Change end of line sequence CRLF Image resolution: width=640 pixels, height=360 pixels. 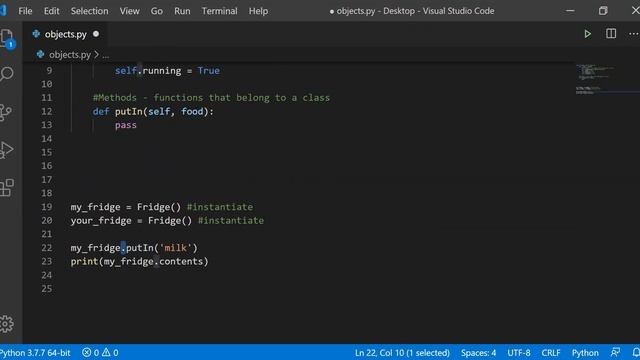(x=551, y=352)
